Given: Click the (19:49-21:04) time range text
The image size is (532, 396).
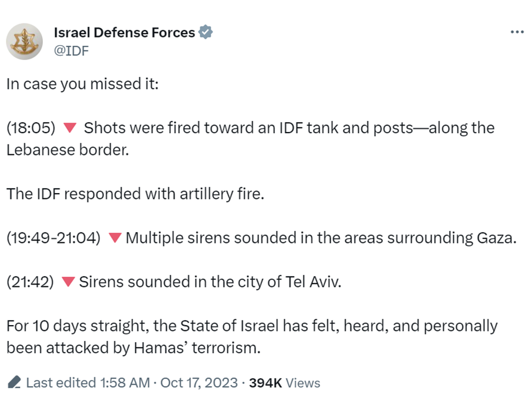Looking at the screenshot, I should [x=53, y=238].
